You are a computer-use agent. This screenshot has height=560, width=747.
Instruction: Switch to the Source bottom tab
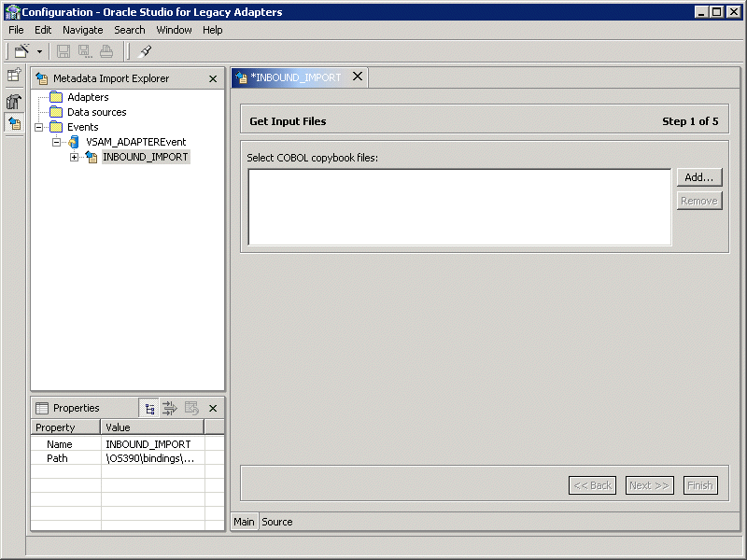[x=277, y=522]
